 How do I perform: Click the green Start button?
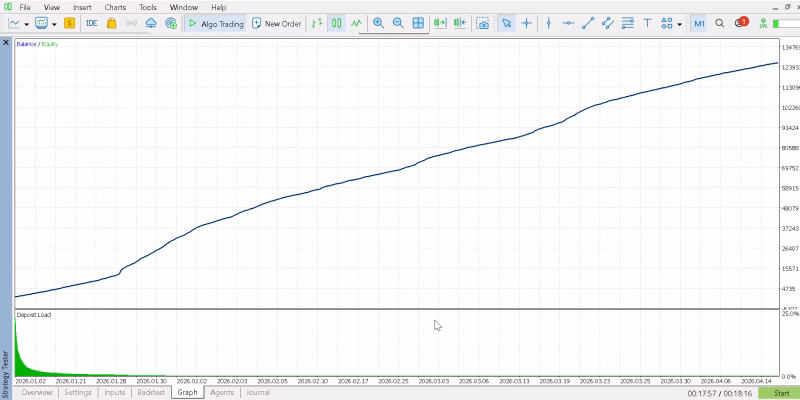[x=781, y=393]
